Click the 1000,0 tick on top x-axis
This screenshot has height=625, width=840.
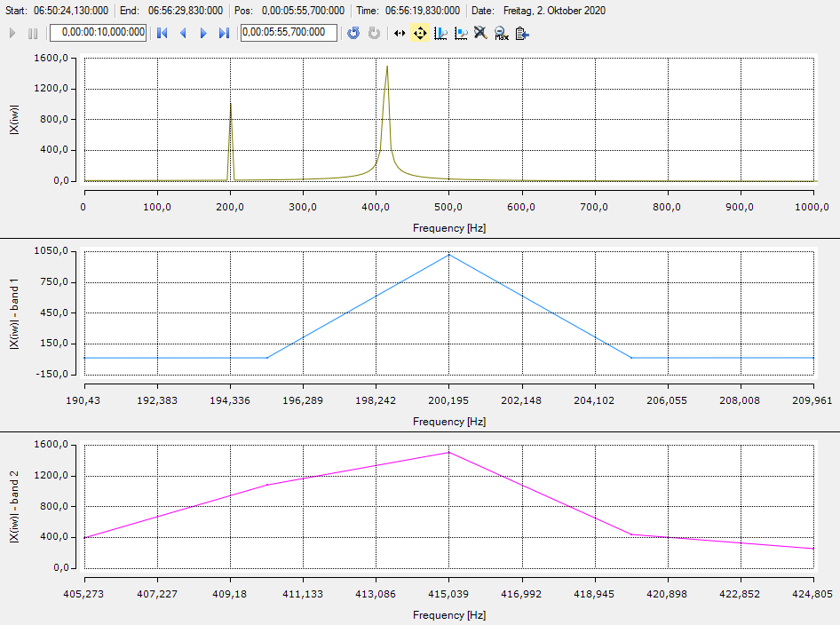812,207
